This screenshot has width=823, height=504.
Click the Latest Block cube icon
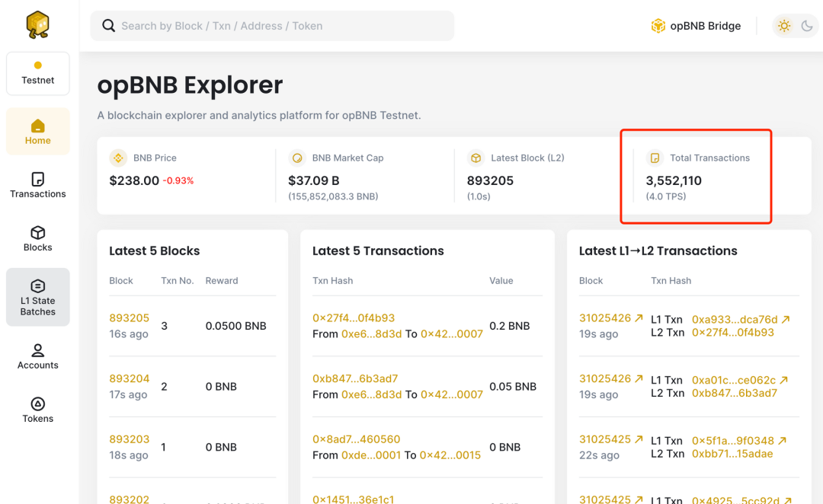pyautogui.click(x=476, y=158)
